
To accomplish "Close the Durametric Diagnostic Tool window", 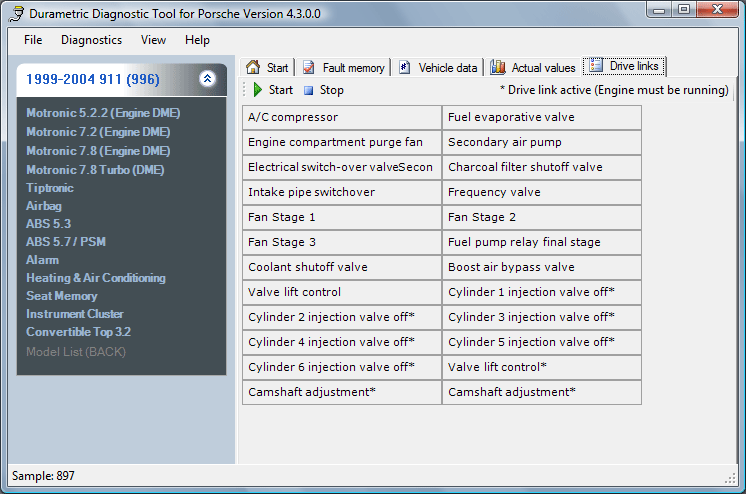I will (x=718, y=10).
